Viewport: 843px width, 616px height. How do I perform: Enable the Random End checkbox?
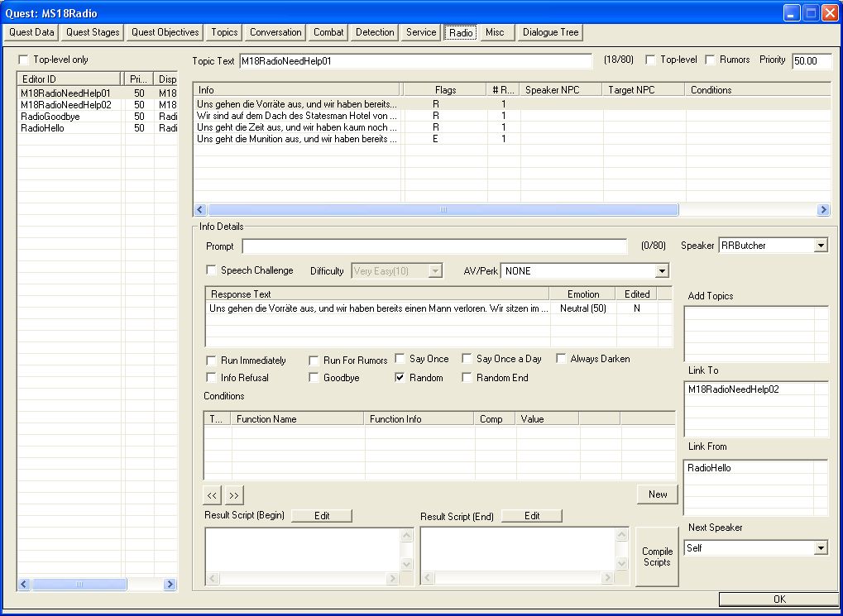467,377
